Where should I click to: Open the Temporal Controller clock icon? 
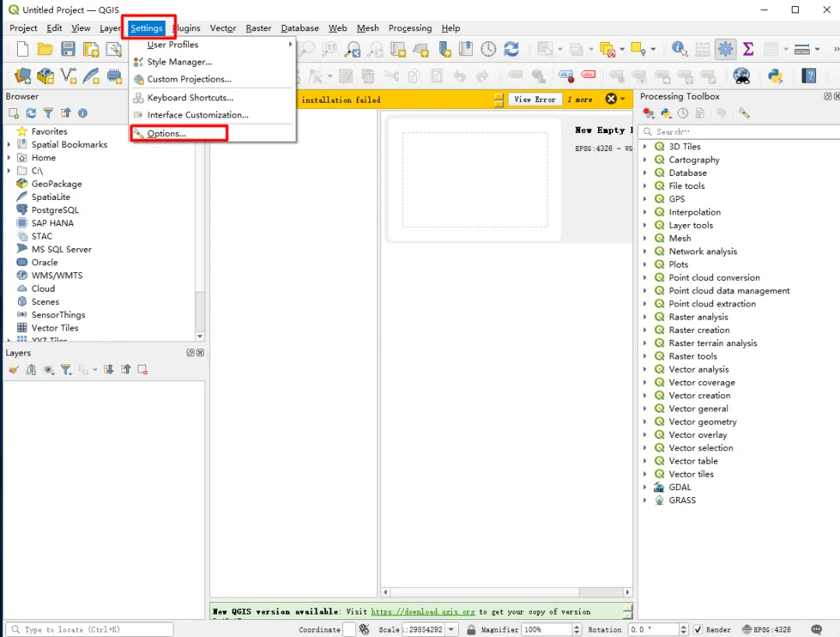tap(488, 49)
